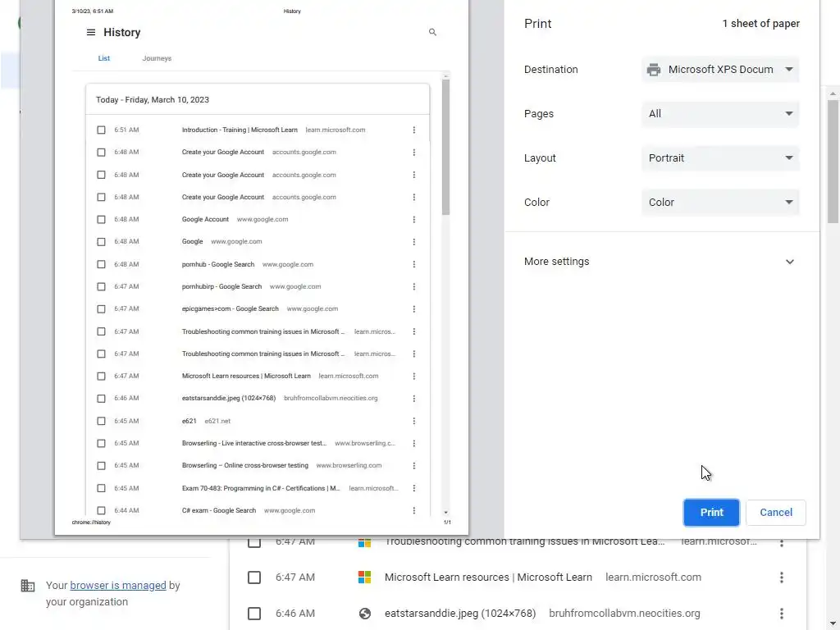Check the Google Account 6:48 AM entry
The width and height of the screenshot is (840, 630).
pyautogui.click(x=101, y=219)
